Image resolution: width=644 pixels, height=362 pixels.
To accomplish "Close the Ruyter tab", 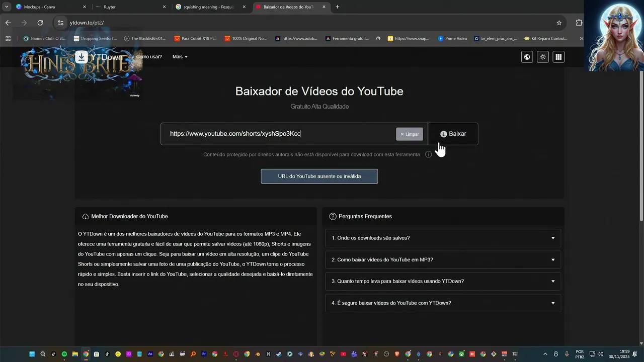I will pos(164,7).
